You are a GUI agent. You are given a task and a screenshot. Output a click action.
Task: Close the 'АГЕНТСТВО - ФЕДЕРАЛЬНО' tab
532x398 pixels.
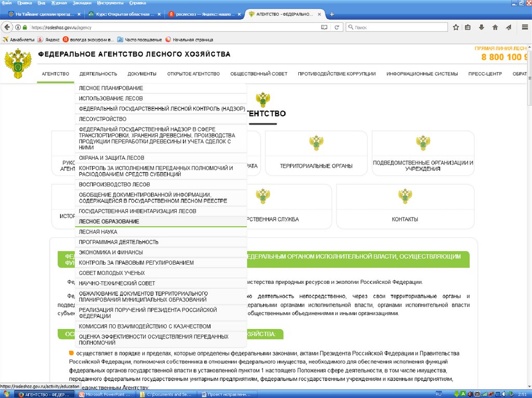coord(320,14)
